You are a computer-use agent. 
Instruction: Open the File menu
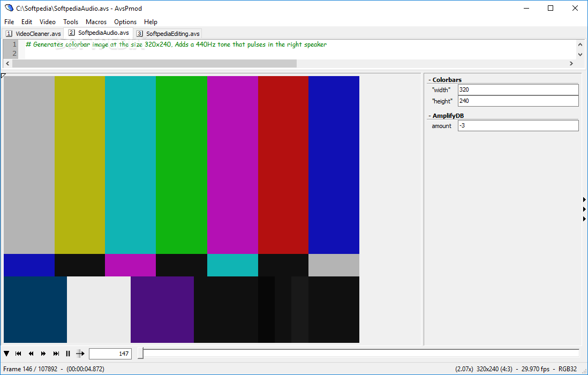tap(9, 22)
